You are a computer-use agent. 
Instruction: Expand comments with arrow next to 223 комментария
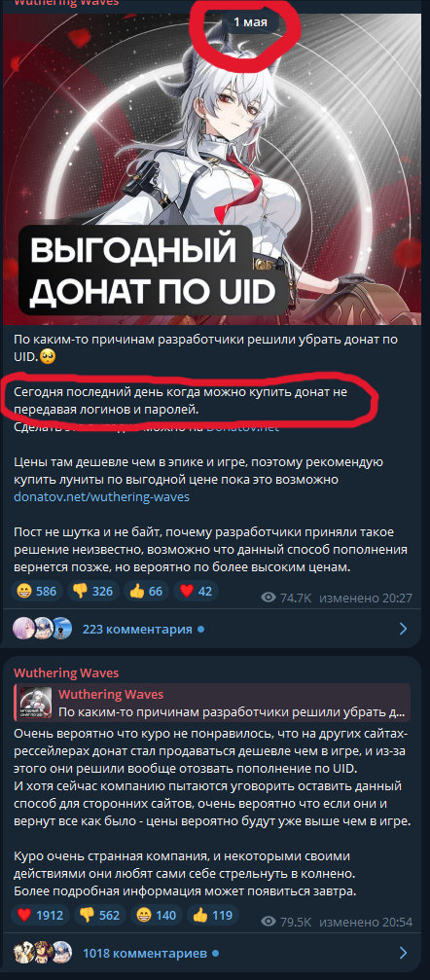click(x=403, y=629)
